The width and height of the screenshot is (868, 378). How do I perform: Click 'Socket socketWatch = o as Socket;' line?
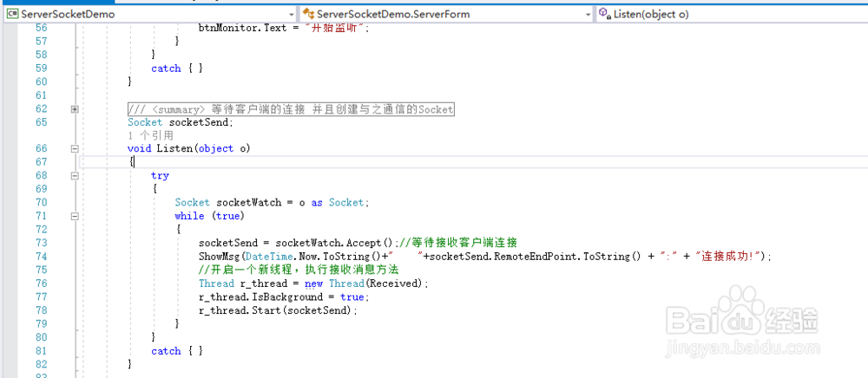(271, 203)
